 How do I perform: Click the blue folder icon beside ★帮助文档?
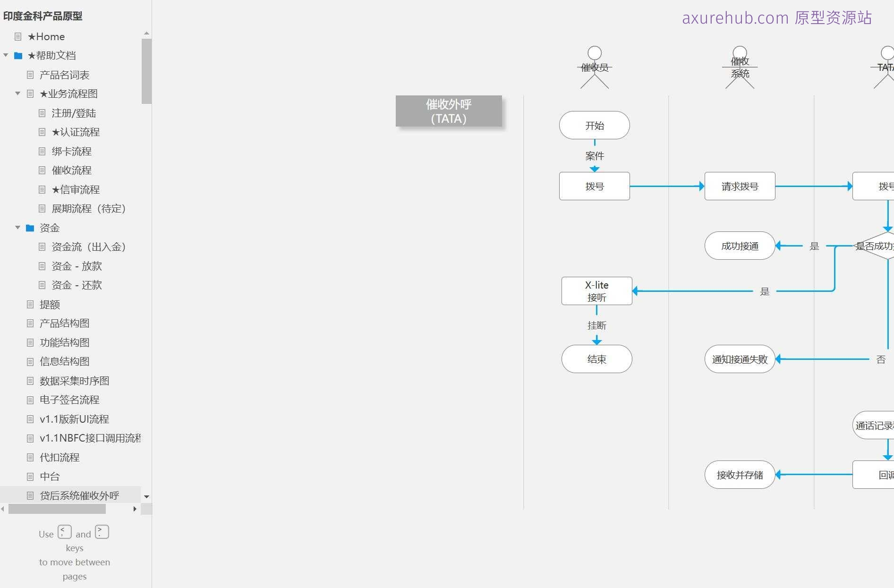[18, 56]
